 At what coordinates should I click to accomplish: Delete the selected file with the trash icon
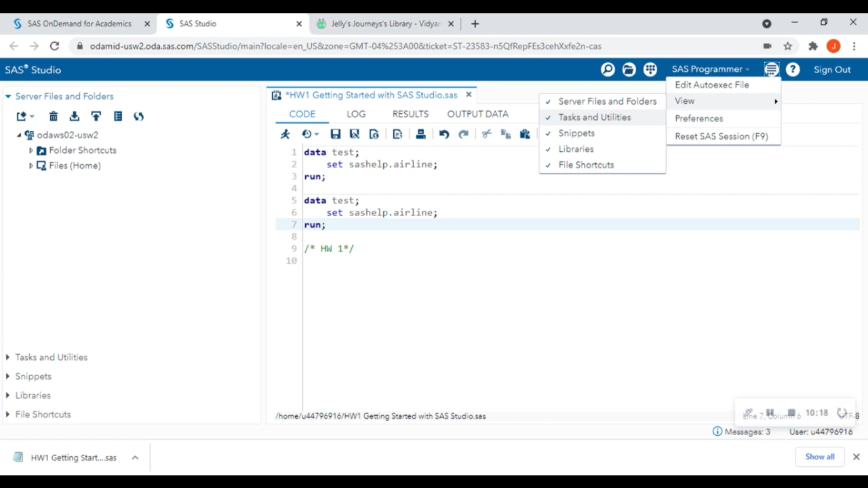[54, 117]
